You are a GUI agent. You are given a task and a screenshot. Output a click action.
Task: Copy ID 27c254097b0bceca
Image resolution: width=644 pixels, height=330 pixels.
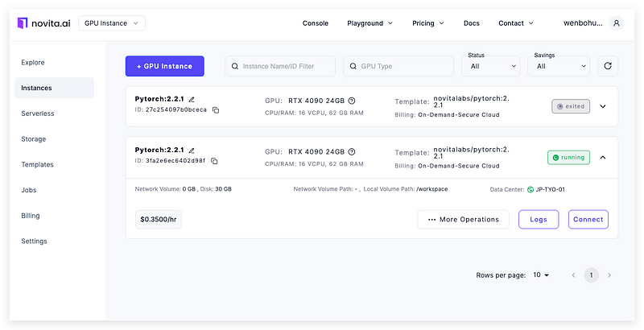(216, 110)
